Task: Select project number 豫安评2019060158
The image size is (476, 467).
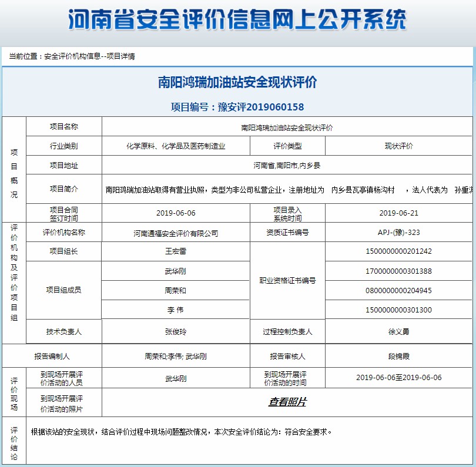Action: (261, 107)
